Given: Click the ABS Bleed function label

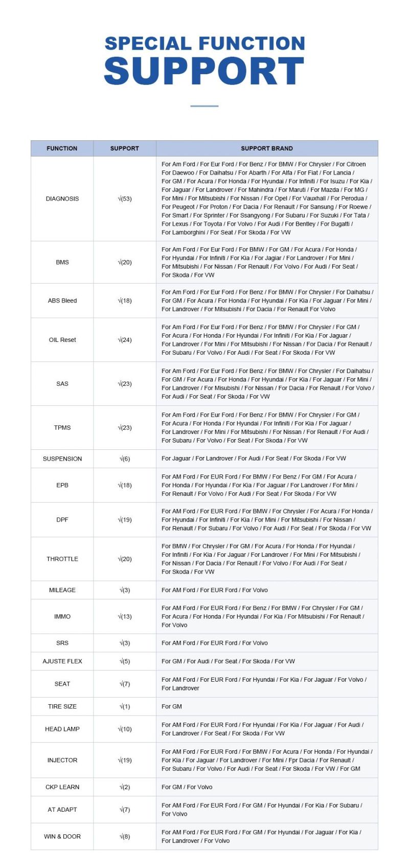Looking at the screenshot, I should point(62,300).
